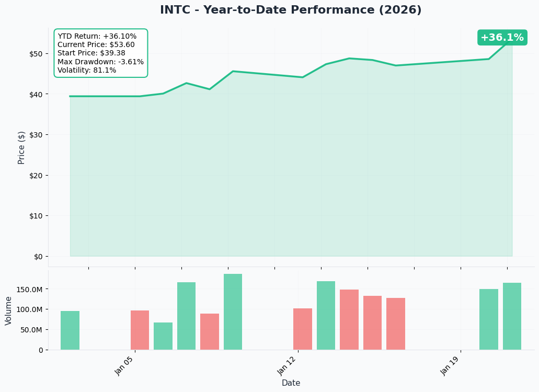Screen dimensions: 539x392
Task: Click the red volume bar at Jan 12
Action: coord(303,329)
